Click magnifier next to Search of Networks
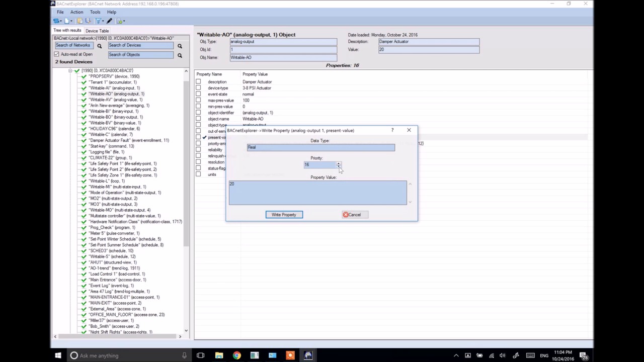 pos(99,46)
